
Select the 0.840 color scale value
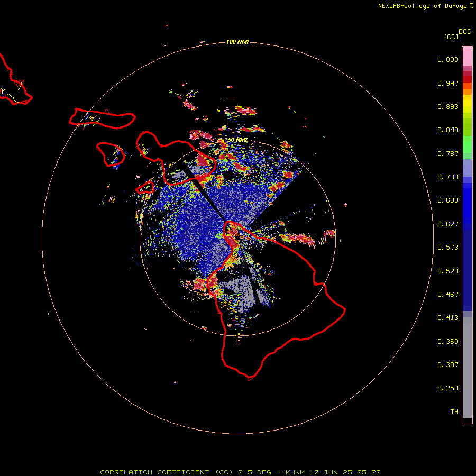click(x=448, y=130)
